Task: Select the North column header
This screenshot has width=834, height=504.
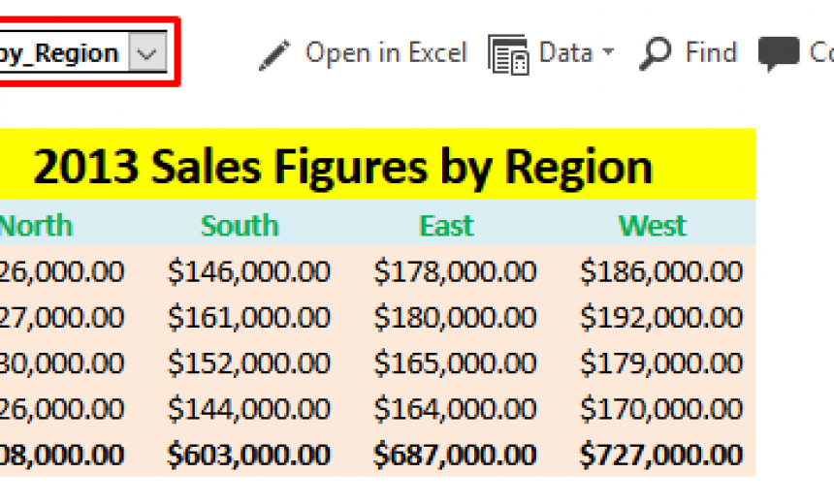Action: (36, 225)
